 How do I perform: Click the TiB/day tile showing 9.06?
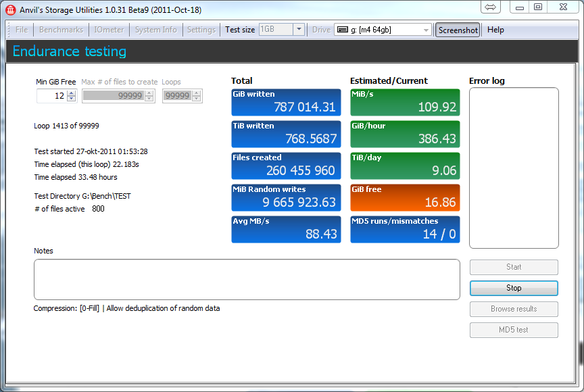pyautogui.click(x=405, y=166)
